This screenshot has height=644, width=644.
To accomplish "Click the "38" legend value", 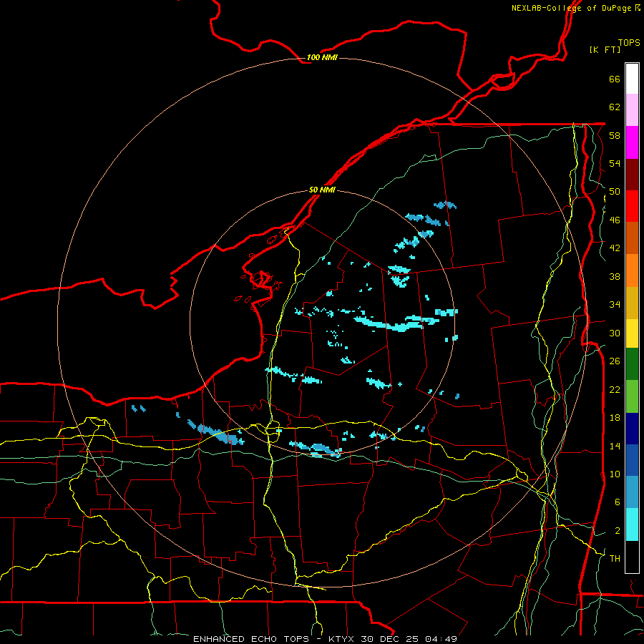I will (x=615, y=276).
